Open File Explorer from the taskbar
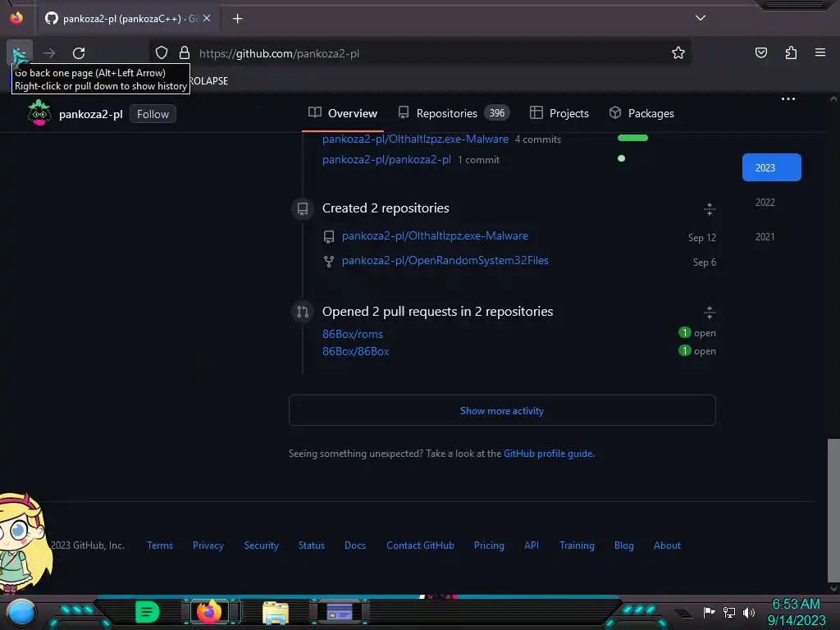The image size is (840, 630). click(276, 612)
